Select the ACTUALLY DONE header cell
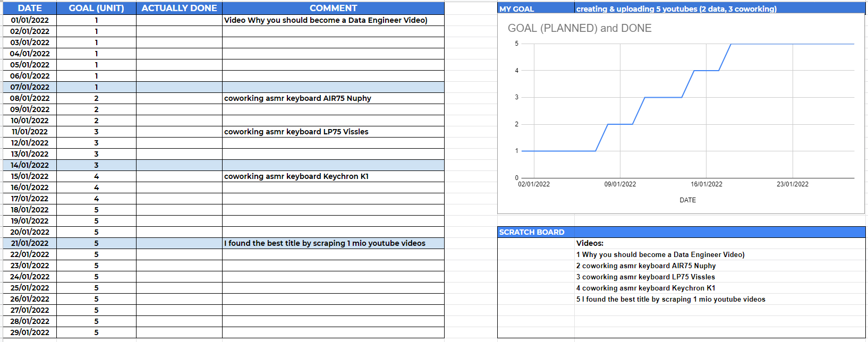Image resolution: width=868 pixels, height=342 pixels. [x=179, y=8]
